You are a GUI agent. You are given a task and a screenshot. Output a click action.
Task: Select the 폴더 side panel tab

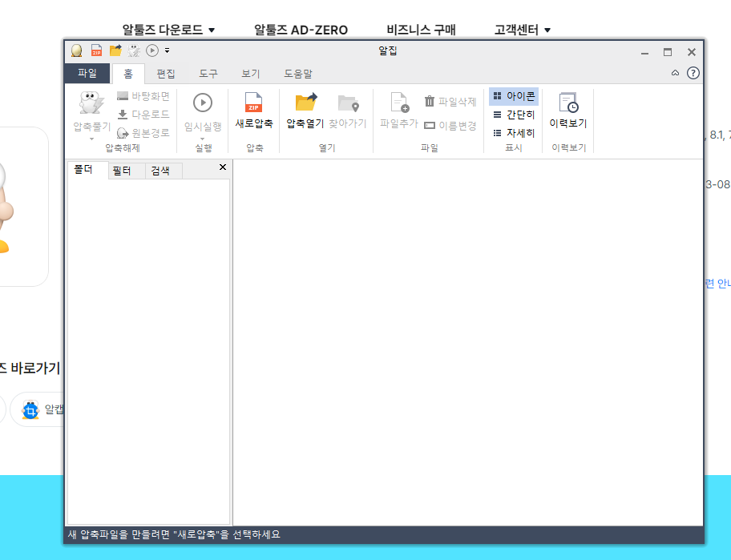click(87, 170)
